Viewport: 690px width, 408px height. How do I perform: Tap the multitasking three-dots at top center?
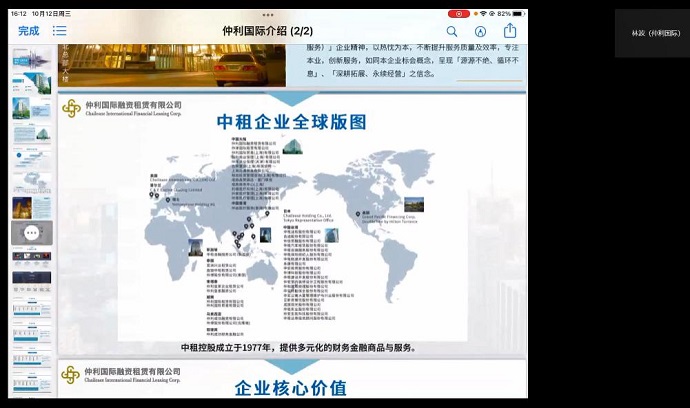pyautogui.click(x=267, y=15)
